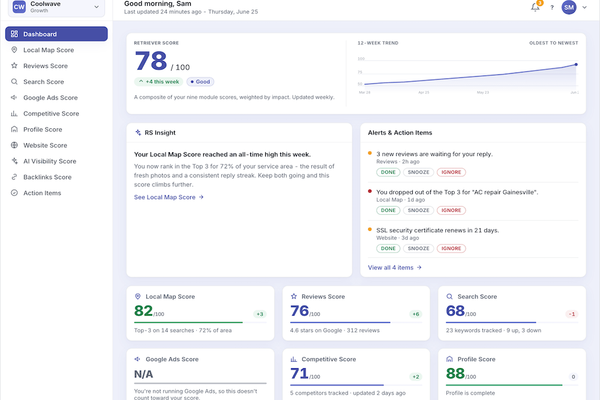Click the Reviews Score star icon in sidebar
The height and width of the screenshot is (400, 600).
click(14, 66)
